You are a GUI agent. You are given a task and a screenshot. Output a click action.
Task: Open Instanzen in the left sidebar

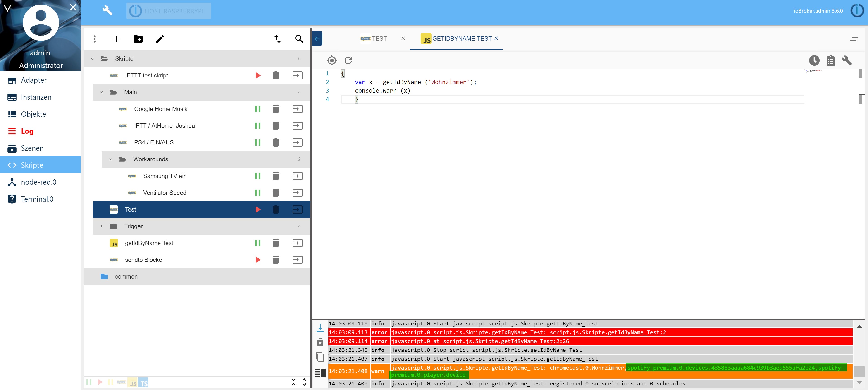coord(36,97)
